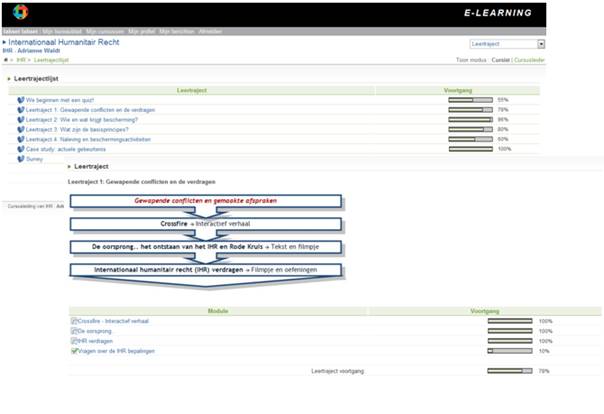Image resolution: width=604 pixels, height=414 pixels.
Task: Open 'Mijn profiel' in the navigation bar
Action: click(x=142, y=31)
